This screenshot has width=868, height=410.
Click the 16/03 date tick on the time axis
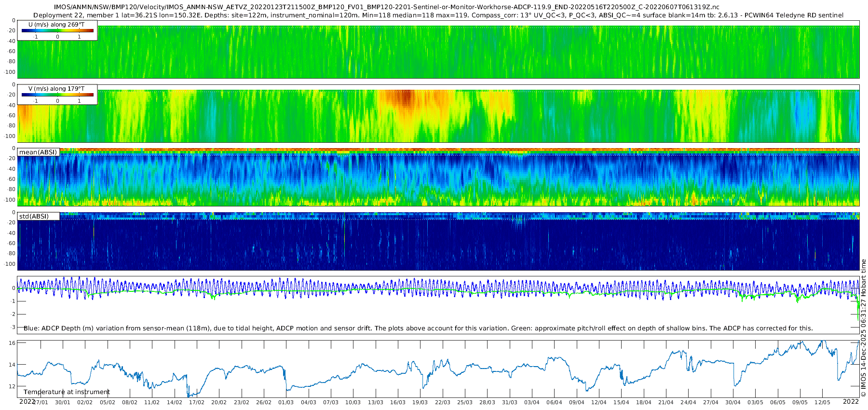[398, 402]
